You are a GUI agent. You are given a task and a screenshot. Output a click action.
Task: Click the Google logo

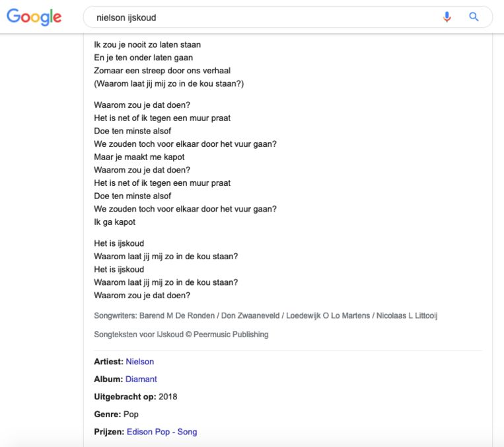[34, 18]
